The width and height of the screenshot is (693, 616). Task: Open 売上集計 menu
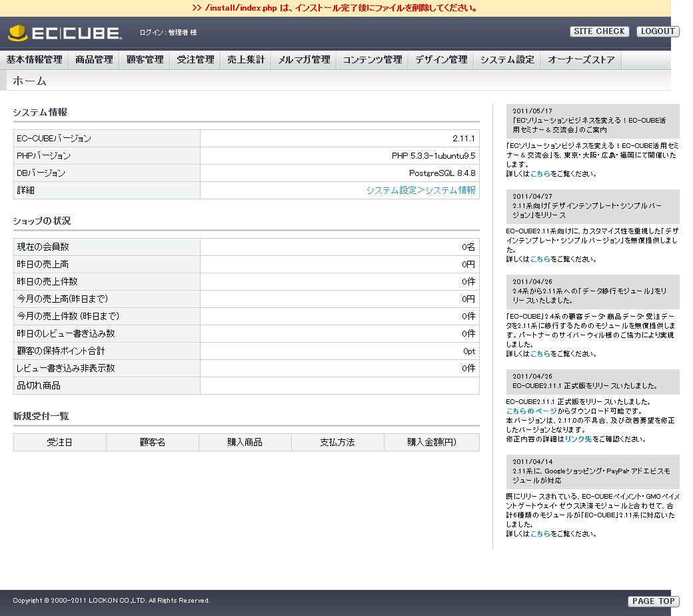[246, 60]
